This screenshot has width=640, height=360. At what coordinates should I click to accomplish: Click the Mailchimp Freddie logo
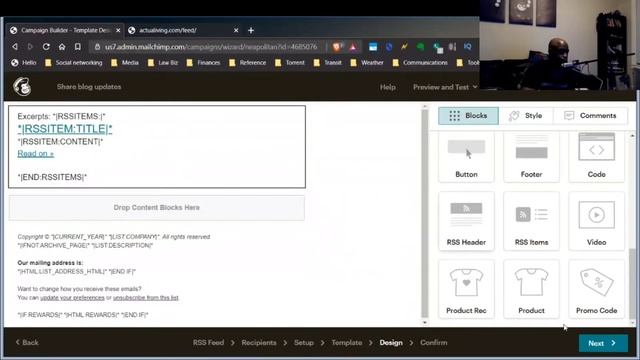tap(22, 87)
